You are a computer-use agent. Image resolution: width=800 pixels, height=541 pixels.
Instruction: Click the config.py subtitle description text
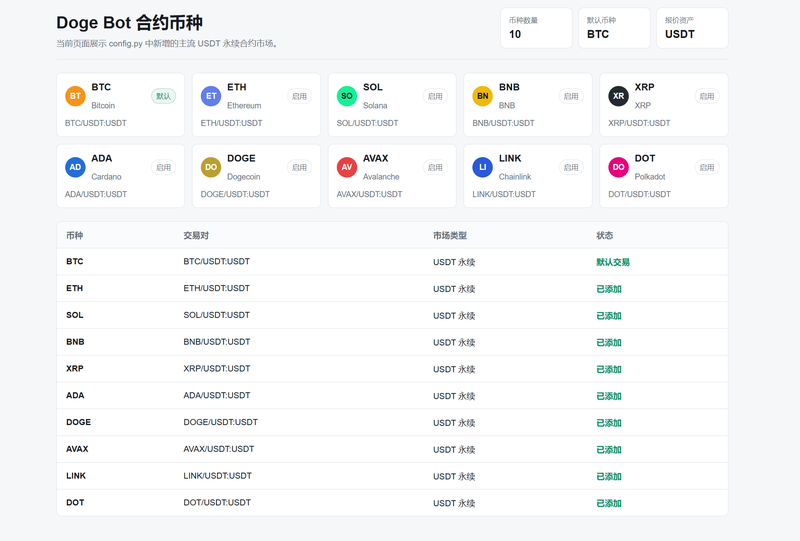(167, 43)
